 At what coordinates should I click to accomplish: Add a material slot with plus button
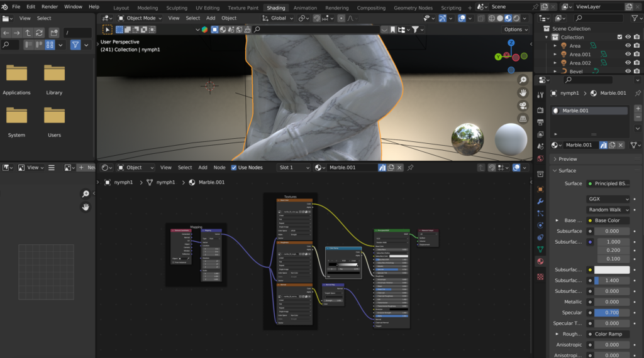pyautogui.click(x=638, y=109)
